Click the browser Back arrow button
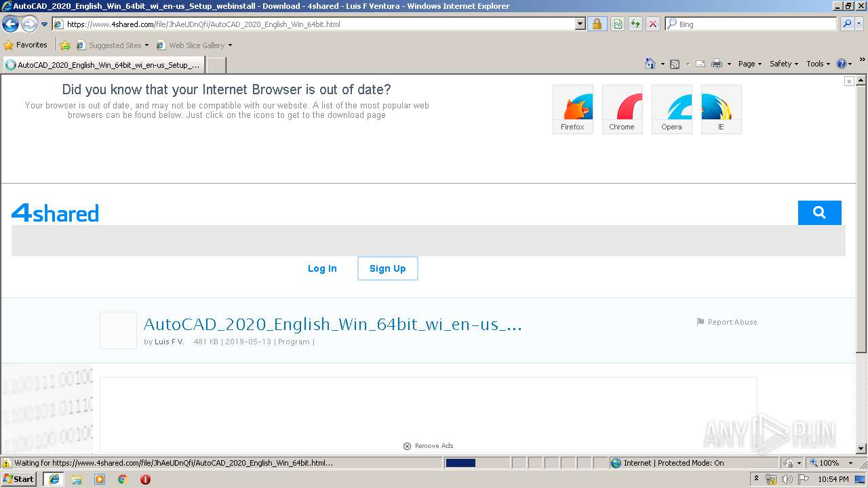Screen dimensions: 868x488 10,24
